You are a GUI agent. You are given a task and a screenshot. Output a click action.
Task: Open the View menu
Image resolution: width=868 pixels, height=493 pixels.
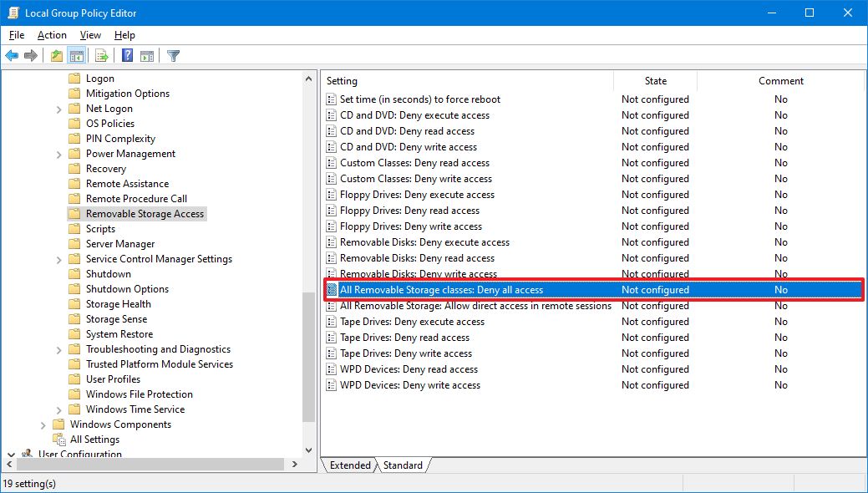[x=90, y=35]
